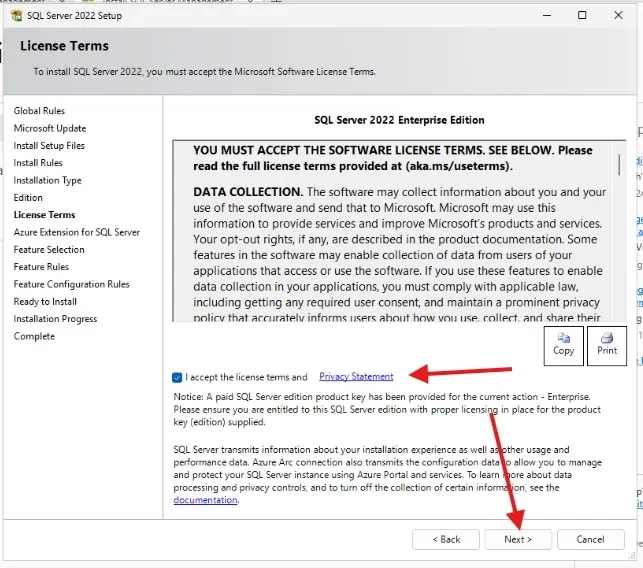Select Installation Progress step
The width and height of the screenshot is (643, 568).
coord(55,319)
